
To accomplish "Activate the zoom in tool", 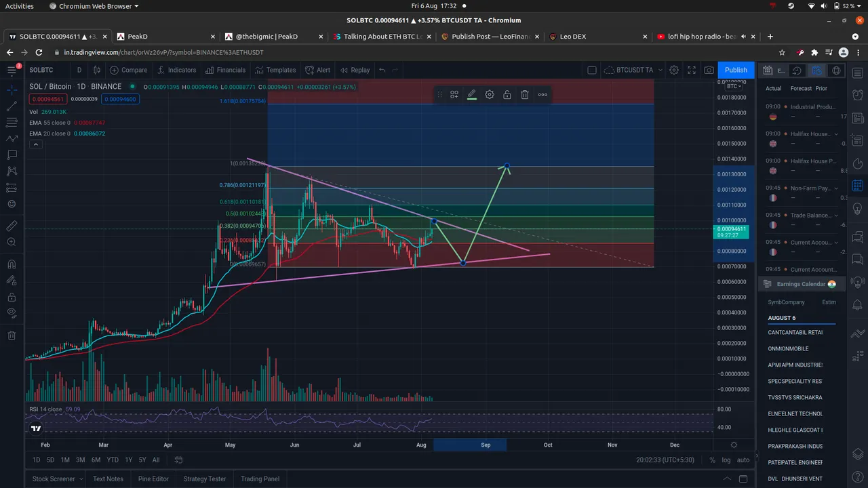I will pos(12,242).
